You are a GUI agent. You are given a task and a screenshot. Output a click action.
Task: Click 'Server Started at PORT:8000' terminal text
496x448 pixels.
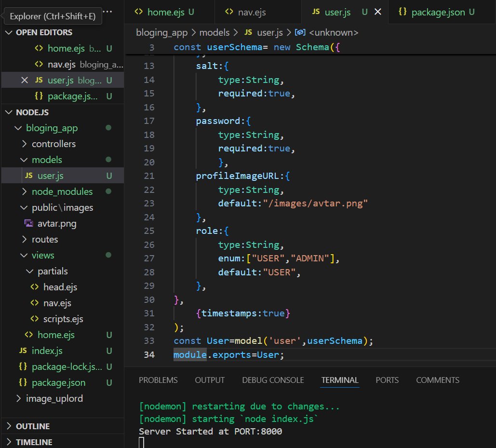coord(210,431)
